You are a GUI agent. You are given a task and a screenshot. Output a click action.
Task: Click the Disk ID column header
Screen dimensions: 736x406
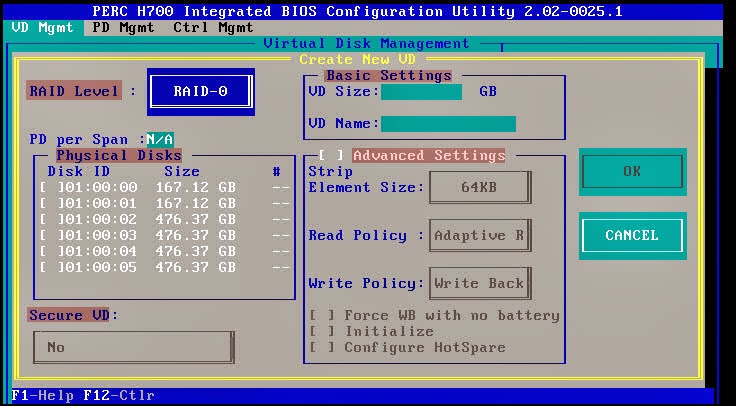(78, 171)
